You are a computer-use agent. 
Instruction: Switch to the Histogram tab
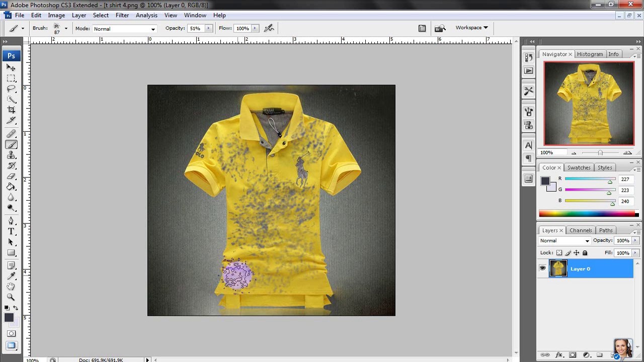[590, 54]
